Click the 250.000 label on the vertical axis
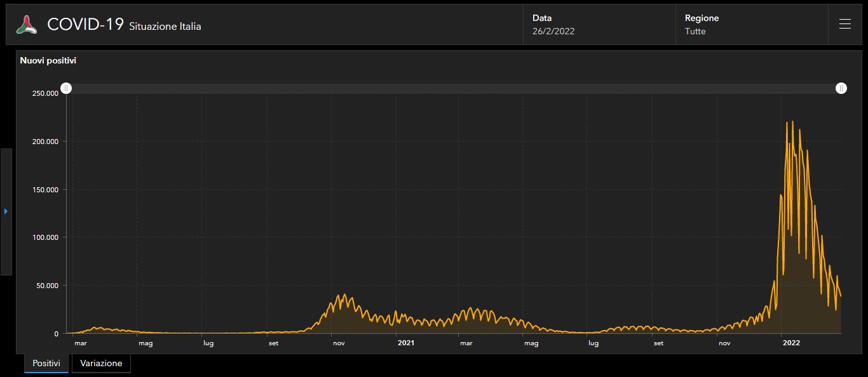The height and width of the screenshot is (377, 868). pos(45,93)
